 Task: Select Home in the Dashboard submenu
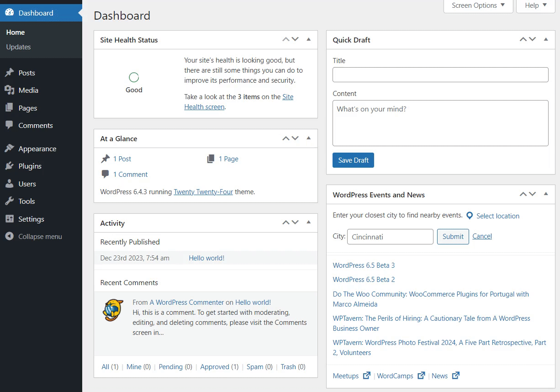[x=16, y=32]
